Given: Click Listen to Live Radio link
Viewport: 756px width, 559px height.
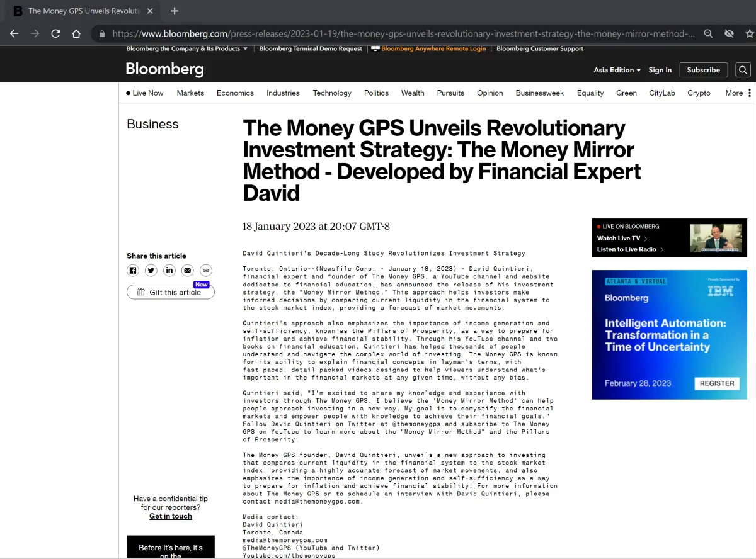Looking at the screenshot, I should click(x=630, y=249).
